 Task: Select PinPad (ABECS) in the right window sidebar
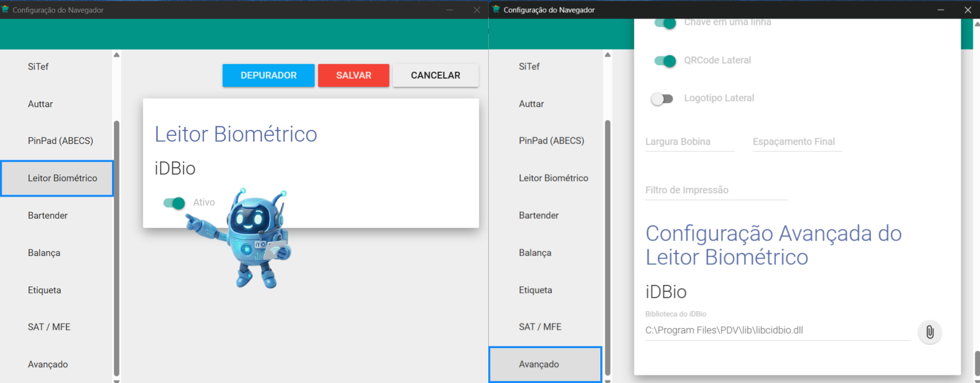pos(551,140)
